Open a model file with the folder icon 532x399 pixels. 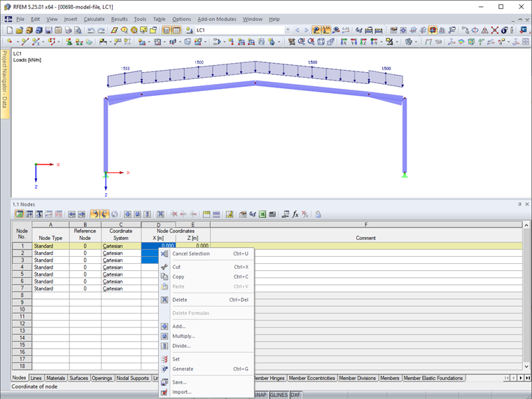coord(20,30)
